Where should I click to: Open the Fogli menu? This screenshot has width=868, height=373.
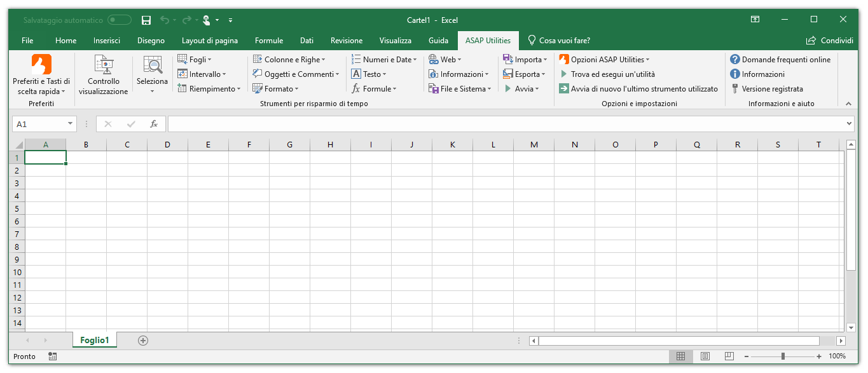(x=195, y=60)
